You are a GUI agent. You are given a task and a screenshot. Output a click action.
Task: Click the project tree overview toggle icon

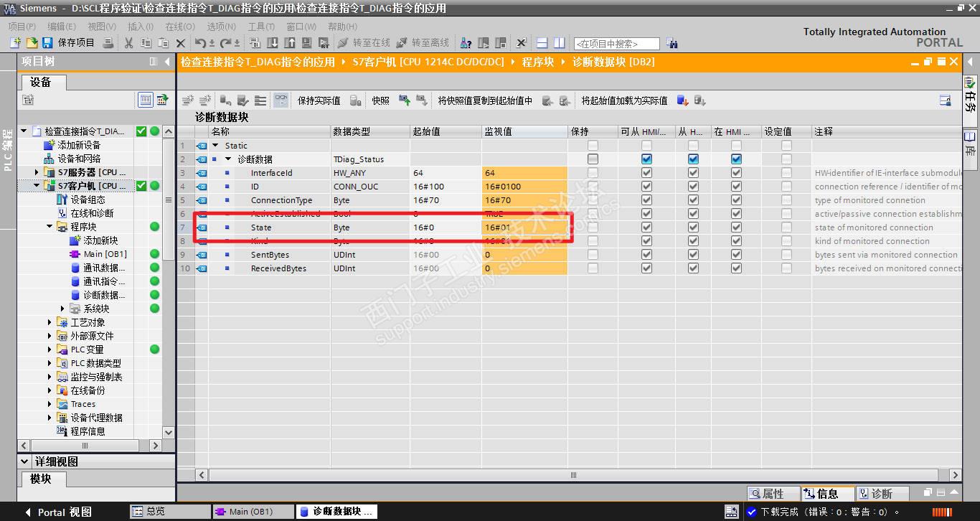145,100
